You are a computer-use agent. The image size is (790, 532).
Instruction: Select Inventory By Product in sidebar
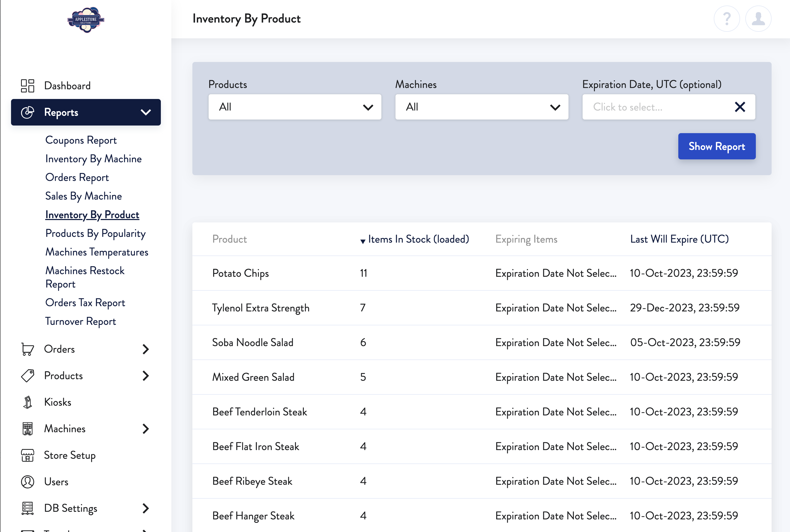[x=92, y=215]
